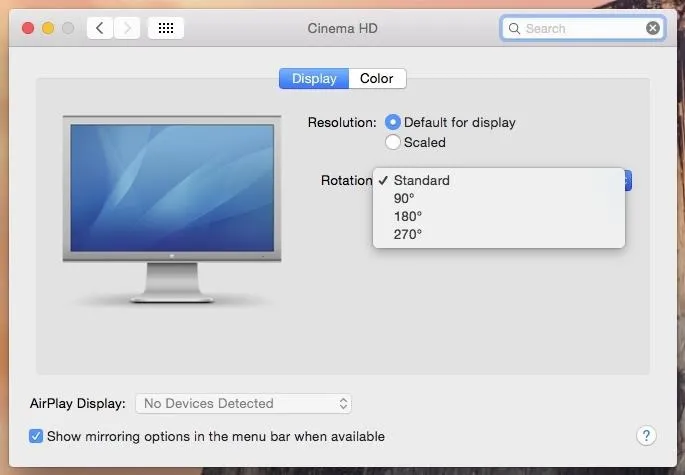Toggle Show mirroring options checkbox

(36, 436)
